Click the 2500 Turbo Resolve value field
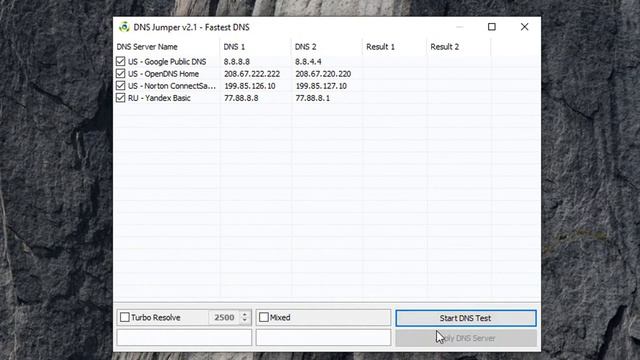Viewport: 640px width, 360px height. click(x=224, y=318)
